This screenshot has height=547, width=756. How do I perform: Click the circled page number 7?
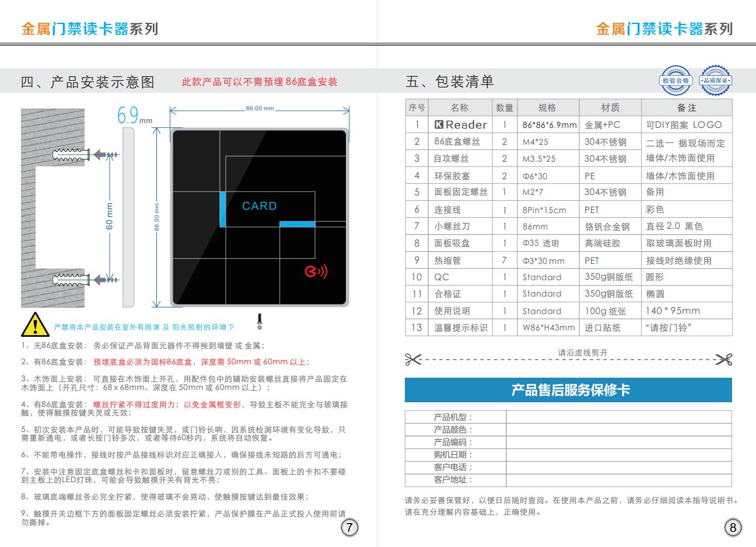click(349, 528)
